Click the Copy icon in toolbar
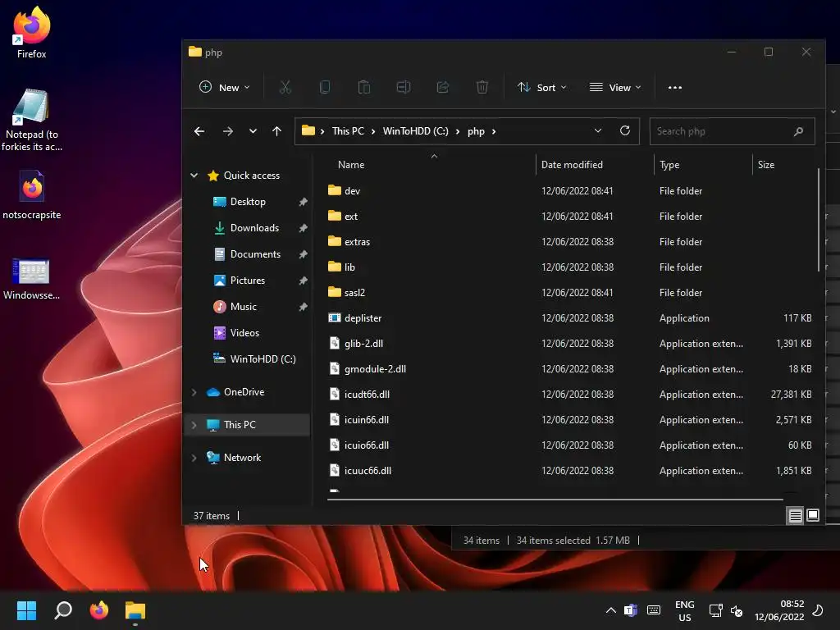This screenshot has width=840, height=630. [325, 87]
